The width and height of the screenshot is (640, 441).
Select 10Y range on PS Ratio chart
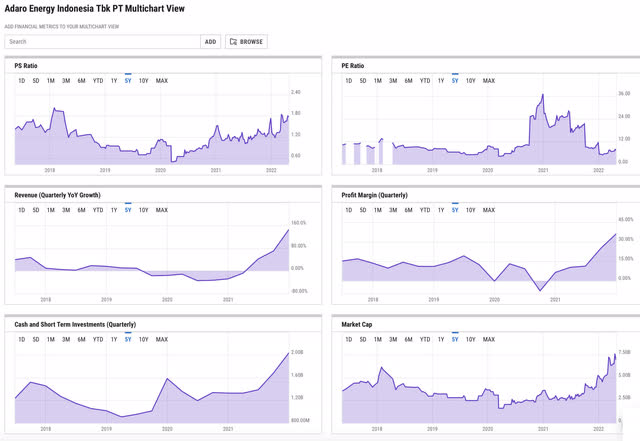(144, 81)
